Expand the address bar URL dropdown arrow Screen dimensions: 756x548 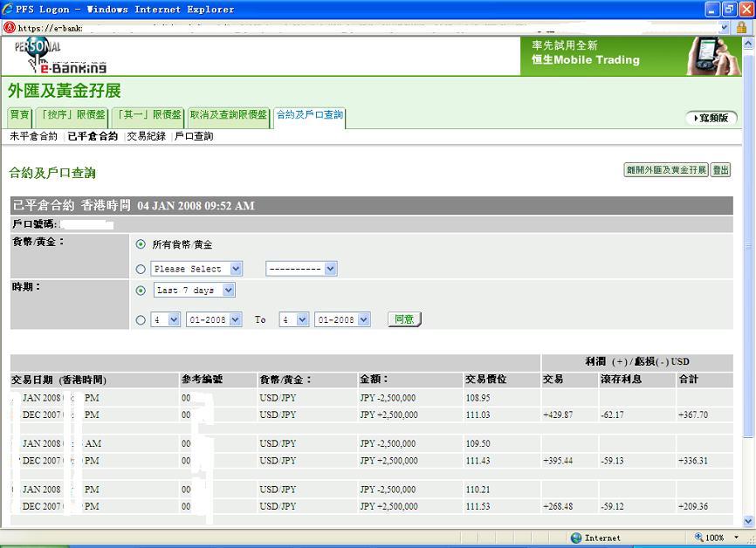724,28
